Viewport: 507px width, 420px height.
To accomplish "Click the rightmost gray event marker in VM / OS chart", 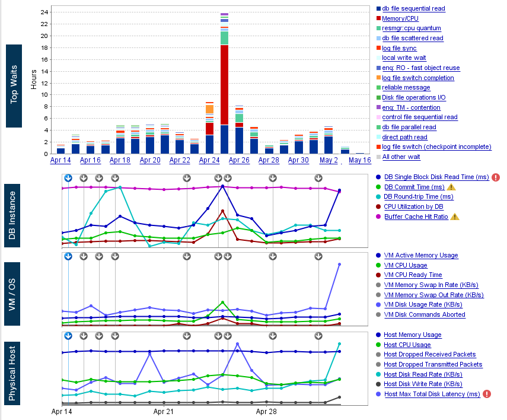I will click(318, 256).
